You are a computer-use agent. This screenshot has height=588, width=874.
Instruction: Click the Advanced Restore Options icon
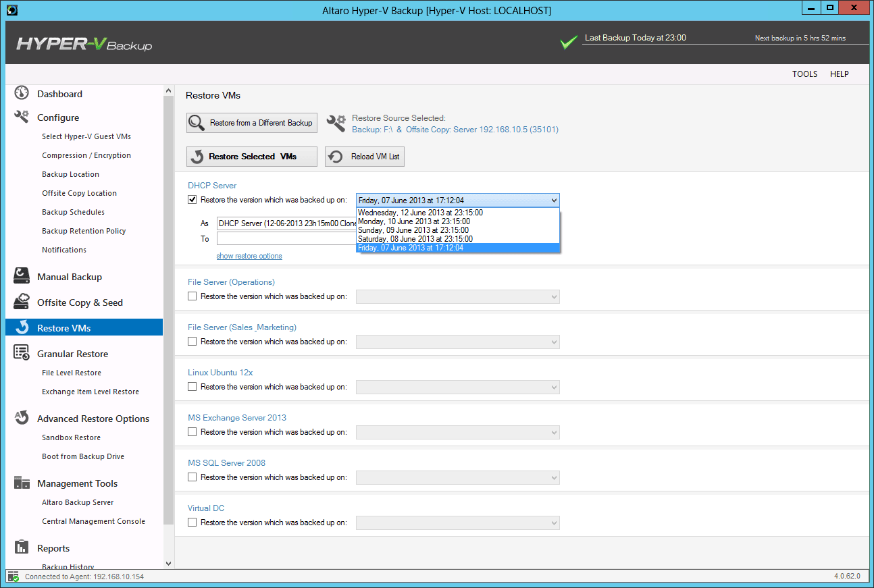[22, 418]
